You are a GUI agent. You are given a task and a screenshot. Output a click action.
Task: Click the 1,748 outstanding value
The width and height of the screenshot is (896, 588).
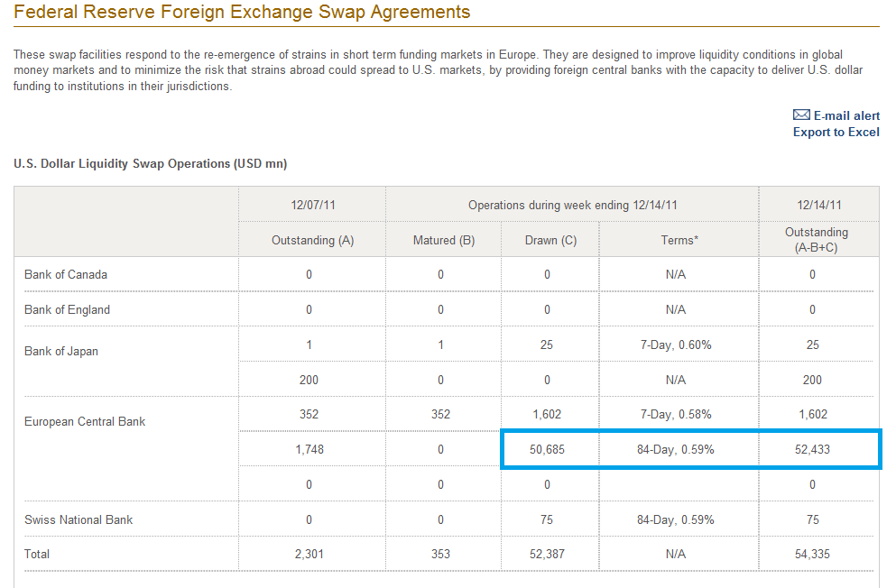[x=309, y=450]
